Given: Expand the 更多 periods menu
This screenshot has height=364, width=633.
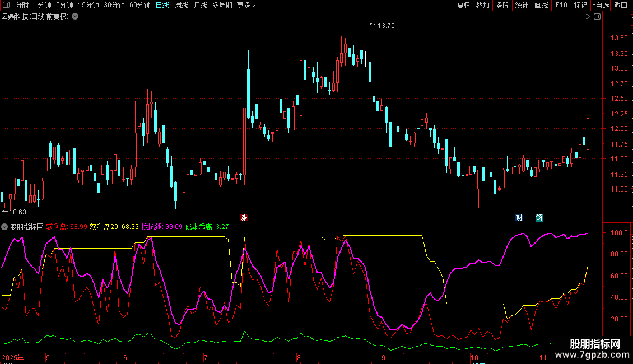Looking at the screenshot, I should click(246, 5).
